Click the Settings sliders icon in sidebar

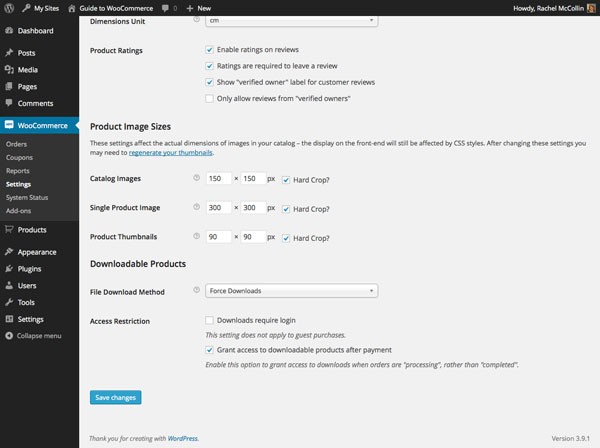(x=9, y=319)
